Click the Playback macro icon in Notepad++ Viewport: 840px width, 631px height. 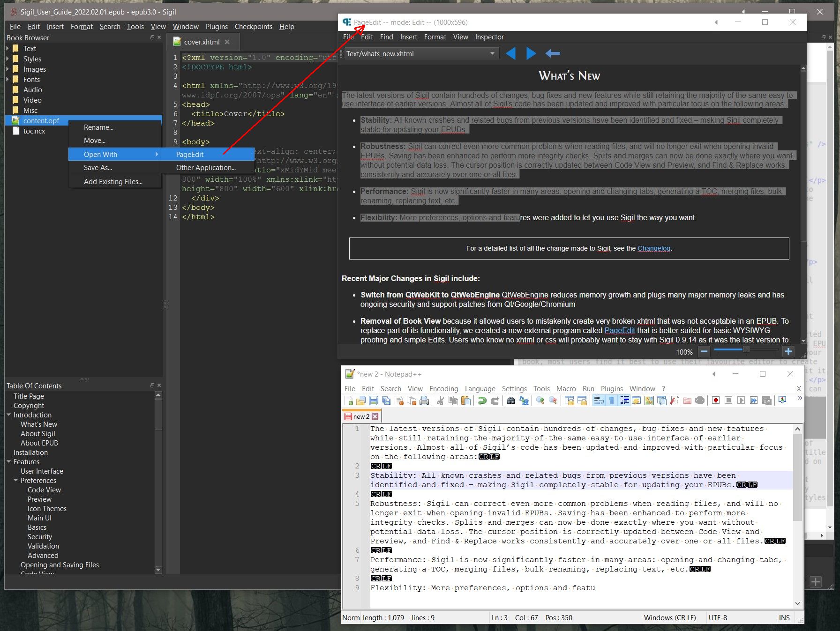pos(741,401)
